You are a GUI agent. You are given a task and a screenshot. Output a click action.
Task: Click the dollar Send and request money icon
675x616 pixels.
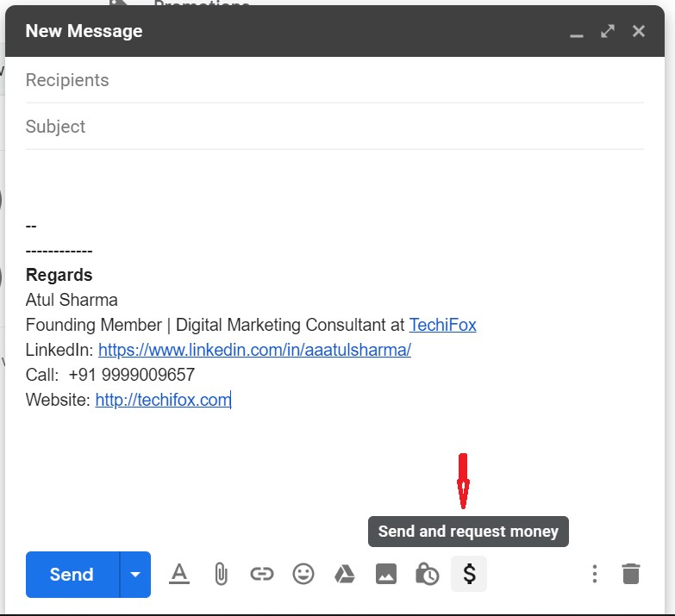[469, 574]
